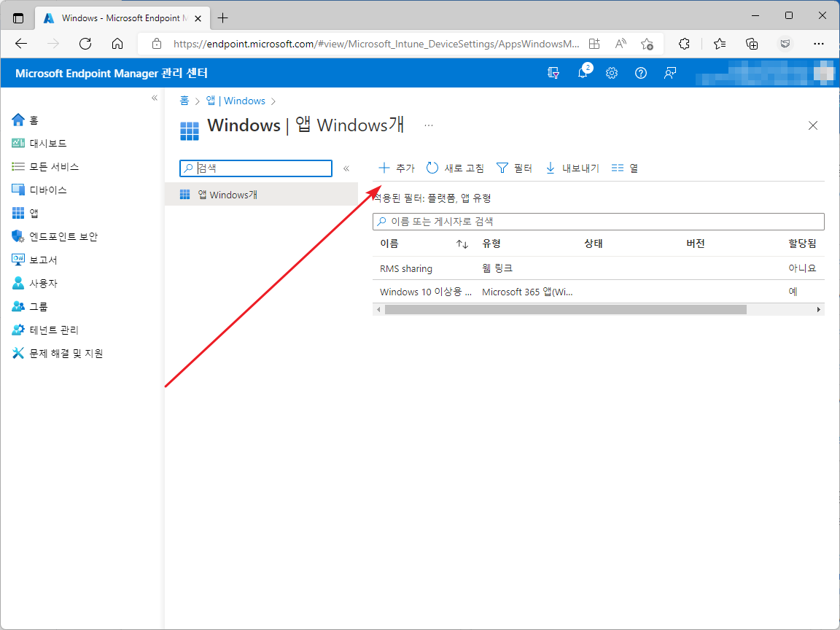840x630 pixels.
Task: Click the 아니요 assigned cell
Action: point(802,268)
